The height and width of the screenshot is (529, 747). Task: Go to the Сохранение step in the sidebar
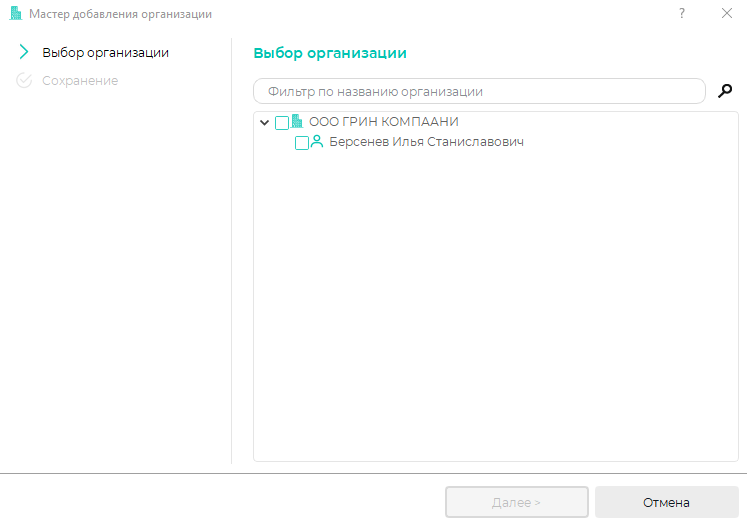click(80, 80)
